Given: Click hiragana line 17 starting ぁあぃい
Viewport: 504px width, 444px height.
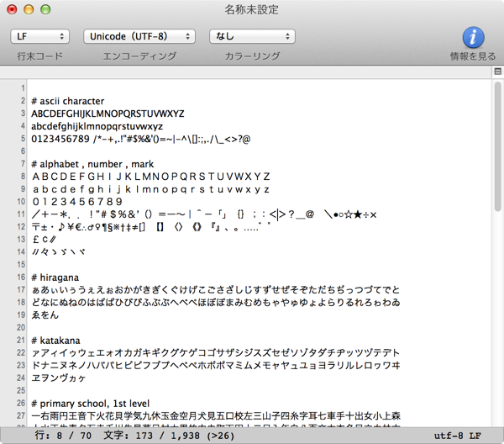Looking at the screenshot, I should coord(216,290).
